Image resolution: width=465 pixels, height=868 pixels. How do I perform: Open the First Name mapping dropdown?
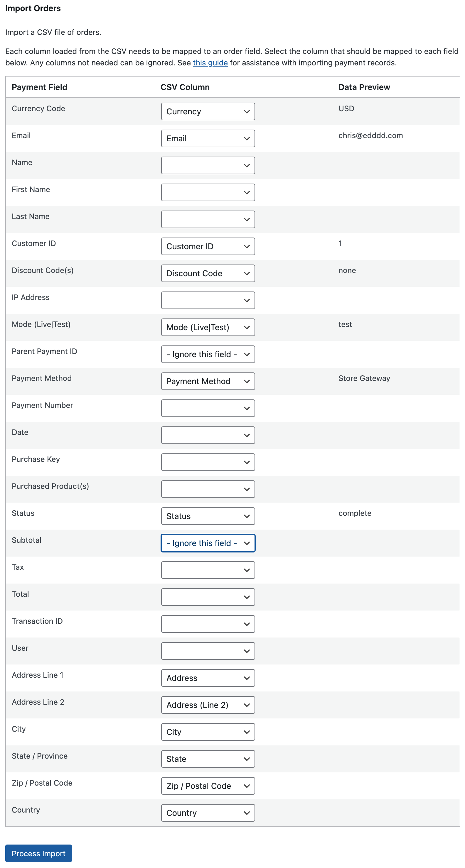pos(208,192)
